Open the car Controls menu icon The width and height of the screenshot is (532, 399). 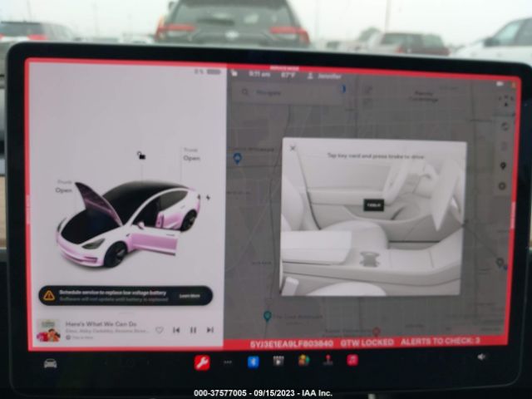pyautogui.click(x=50, y=364)
